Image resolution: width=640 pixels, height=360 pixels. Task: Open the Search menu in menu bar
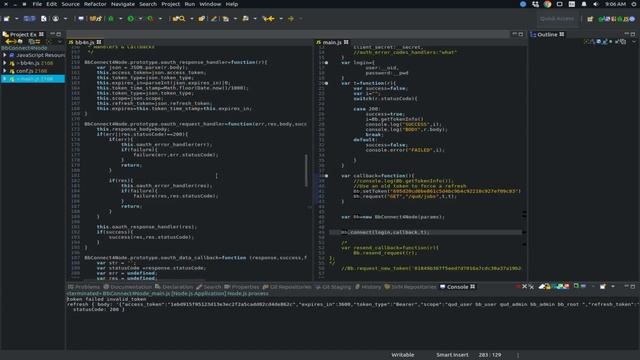[x=148, y=4]
